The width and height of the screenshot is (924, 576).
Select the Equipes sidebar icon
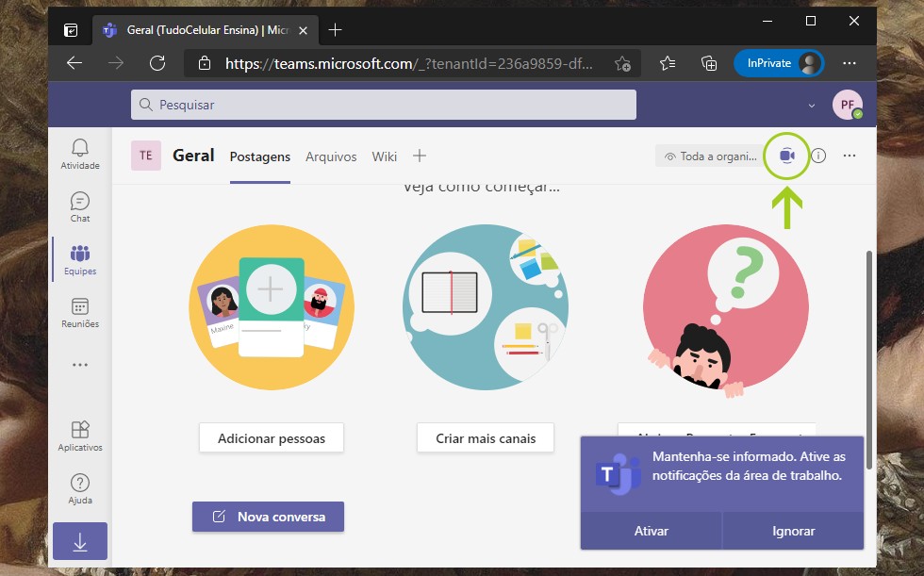coord(80,259)
